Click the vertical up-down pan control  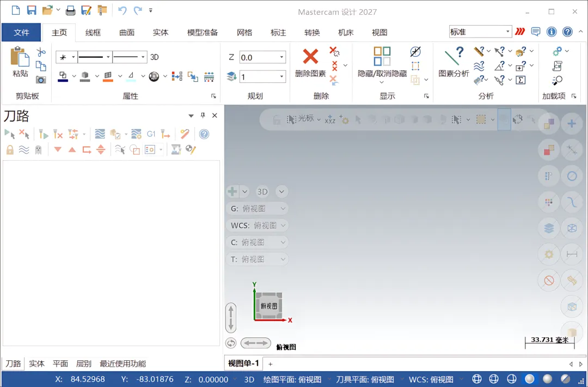tap(231, 318)
